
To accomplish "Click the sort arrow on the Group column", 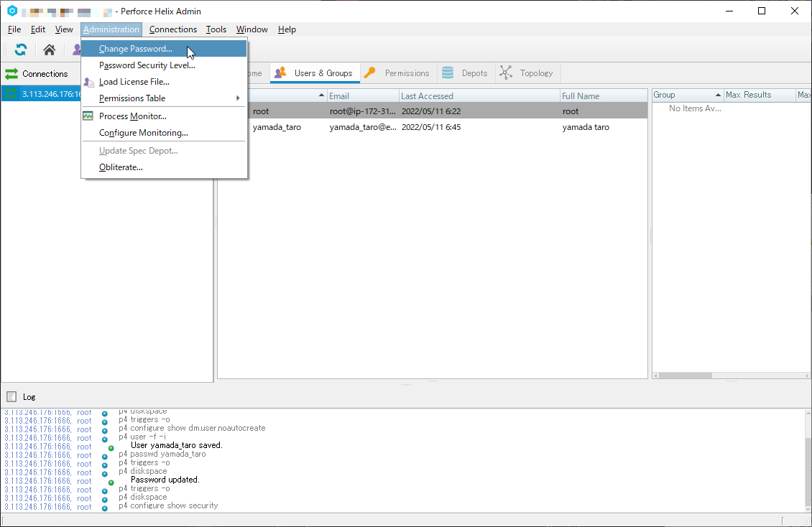I will point(719,94).
